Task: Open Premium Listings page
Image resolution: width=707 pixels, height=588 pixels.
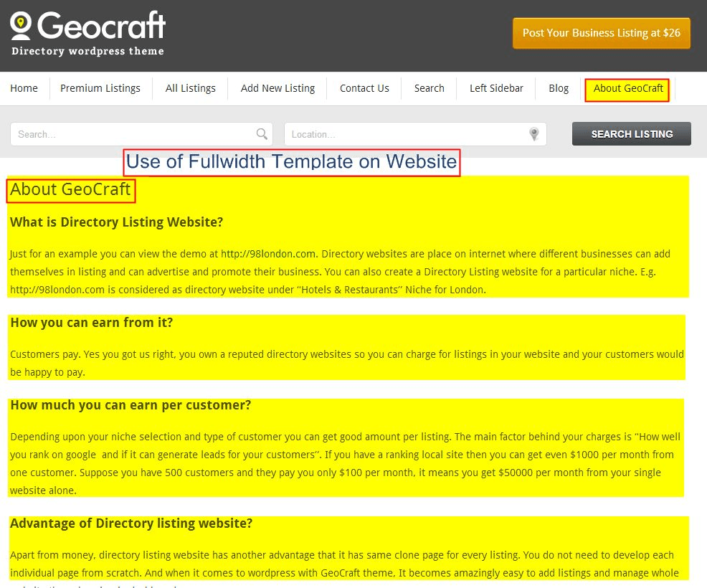Action: 100,88
